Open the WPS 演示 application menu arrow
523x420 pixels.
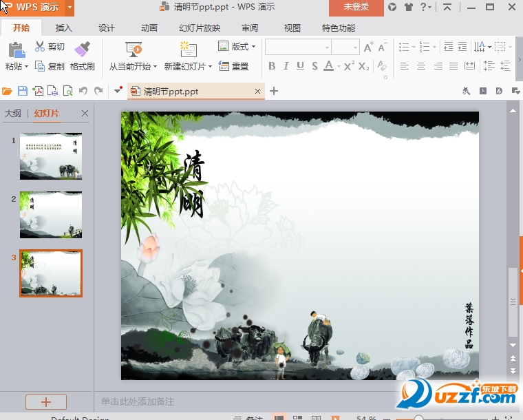pos(70,7)
